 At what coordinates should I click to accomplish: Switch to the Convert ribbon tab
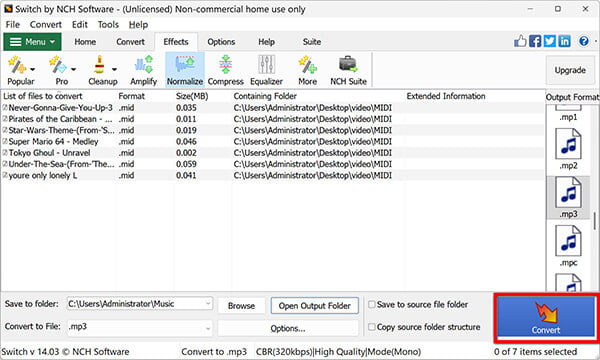(x=130, y=42)
